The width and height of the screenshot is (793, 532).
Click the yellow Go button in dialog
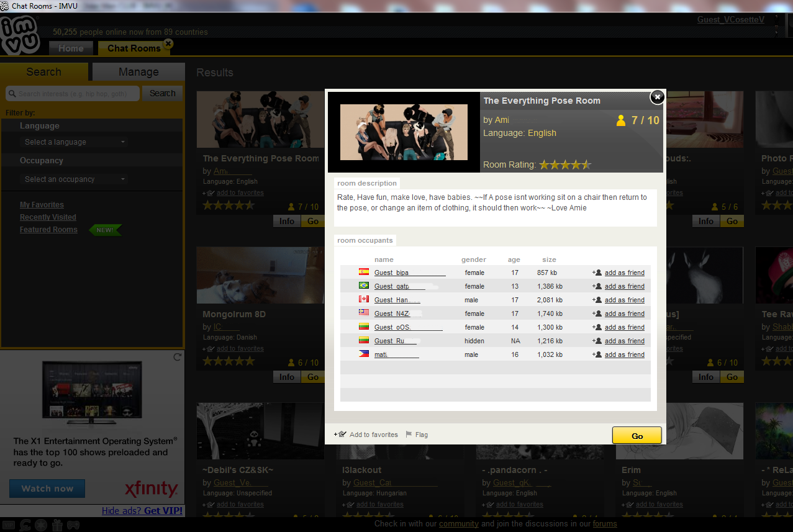(x=637, y=436)
